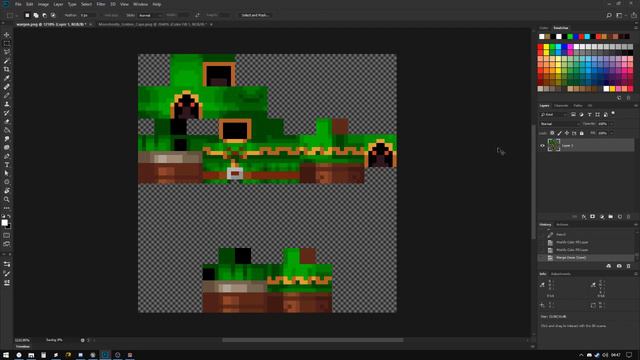Switch to the Paths tab

(x=578, y=106)
